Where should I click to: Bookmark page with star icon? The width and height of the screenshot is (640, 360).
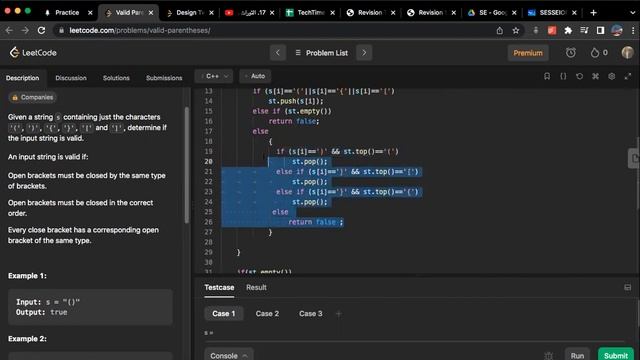pyautogui.click(x=516, y=30)
